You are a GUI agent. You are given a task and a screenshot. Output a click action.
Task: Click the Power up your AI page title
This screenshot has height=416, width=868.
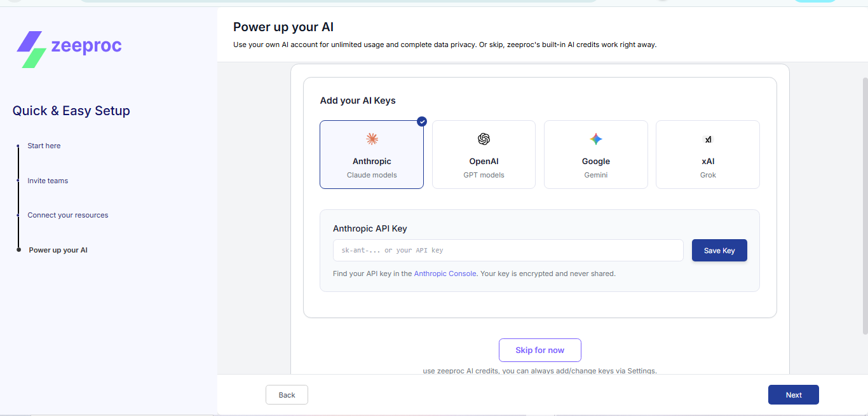(283, 27)
